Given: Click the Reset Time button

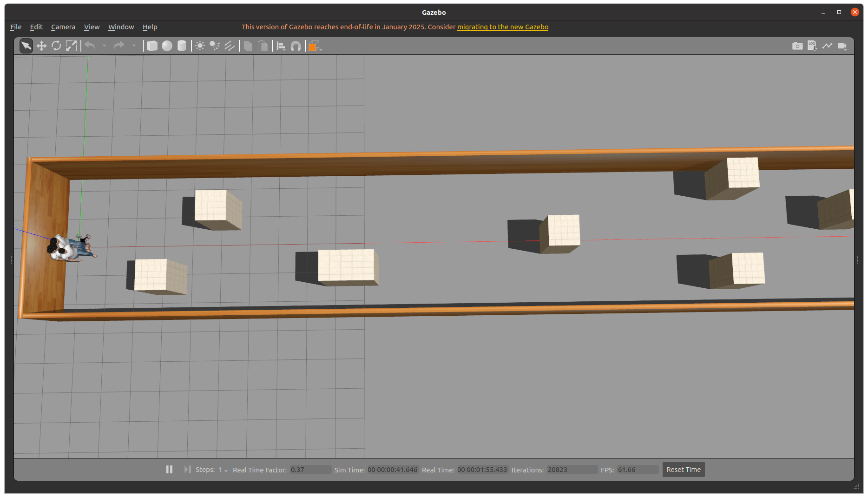Looking at the screenshot, I should [x=684, y=470].
